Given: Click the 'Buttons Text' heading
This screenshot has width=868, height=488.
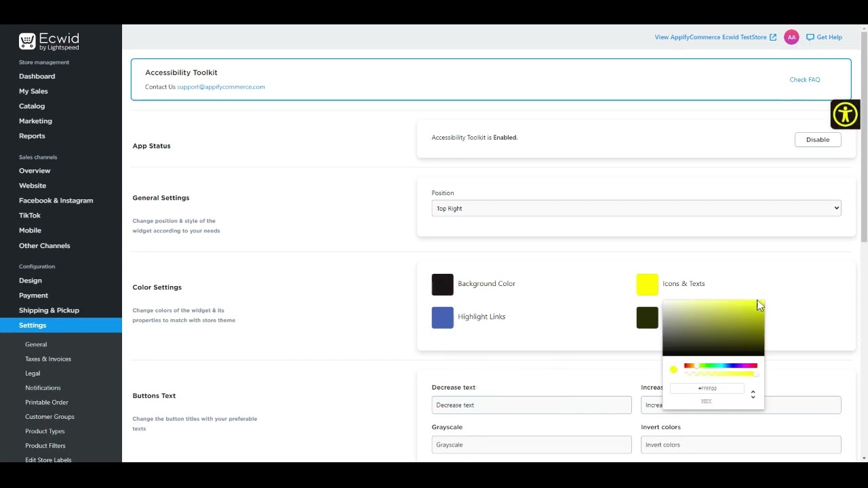Looking at the screenshot, I should click(154, 396).
